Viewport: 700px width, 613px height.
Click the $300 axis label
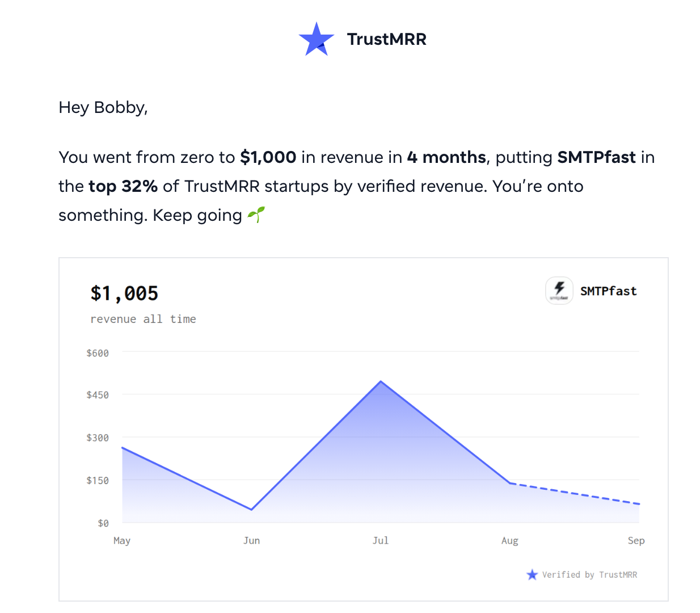(x=98, y=438)
